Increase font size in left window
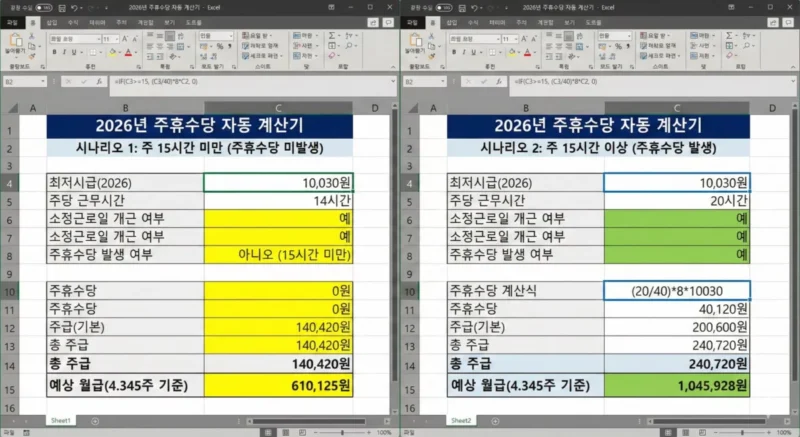The height and width of the screenshot is (437, 800). coord(125,39)
